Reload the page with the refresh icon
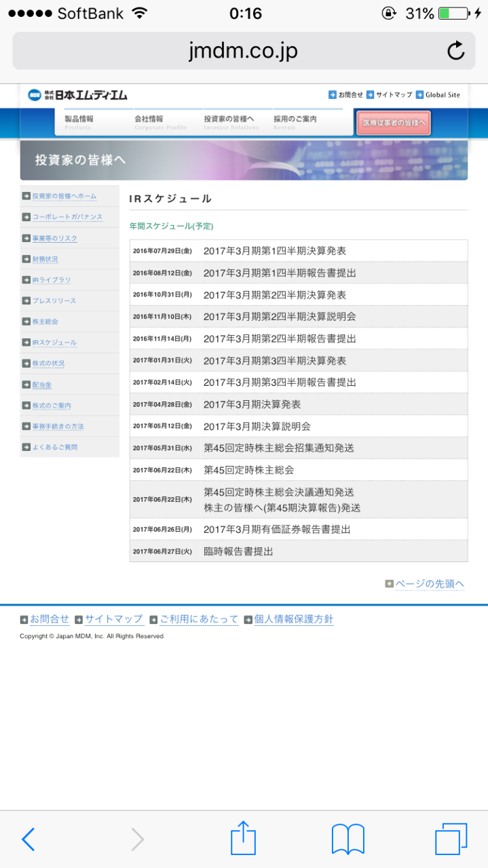Image resolution: width=488 pixels, height=868 pixels. pos(455,51)
